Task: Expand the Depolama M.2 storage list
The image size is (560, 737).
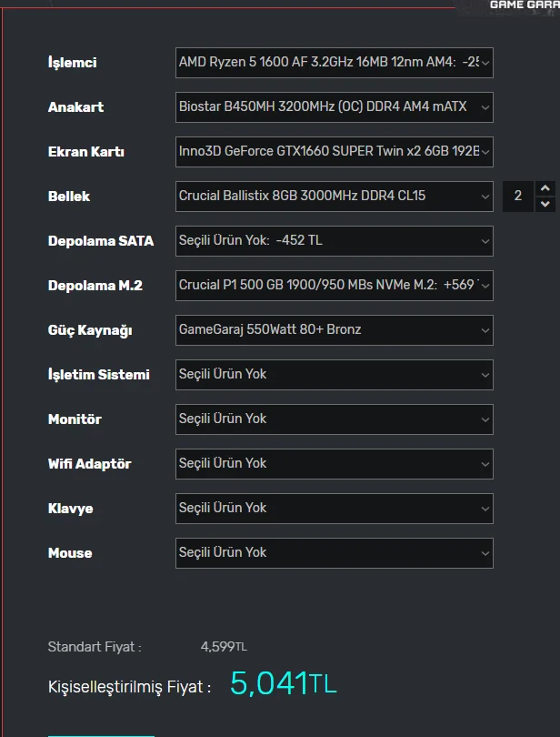Action: pyautogui.click(x=334, y=286)
